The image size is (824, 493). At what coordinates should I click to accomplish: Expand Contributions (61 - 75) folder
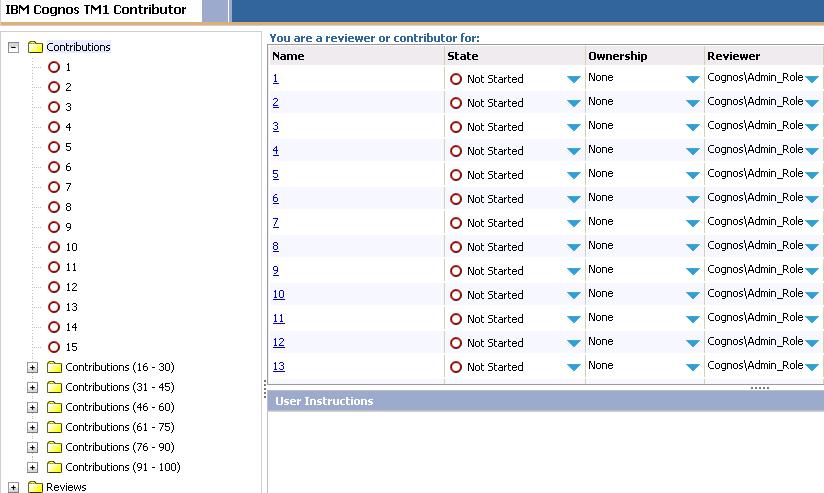coord(33,427)
